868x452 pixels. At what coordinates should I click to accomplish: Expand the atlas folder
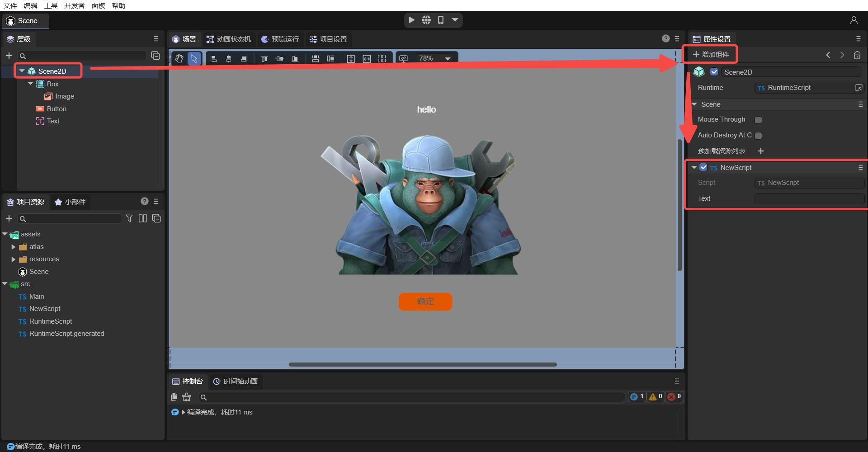pyautogui.click(x=14, y=247)
